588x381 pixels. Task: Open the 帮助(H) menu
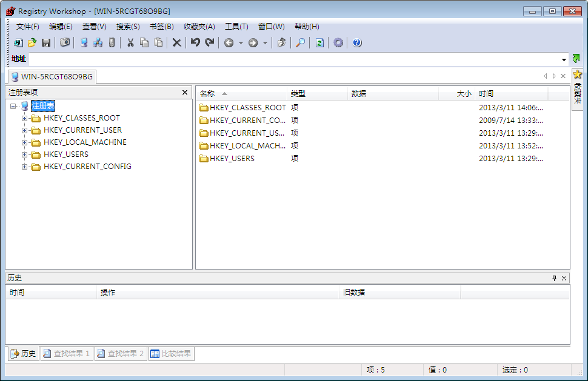click(307, 27)
